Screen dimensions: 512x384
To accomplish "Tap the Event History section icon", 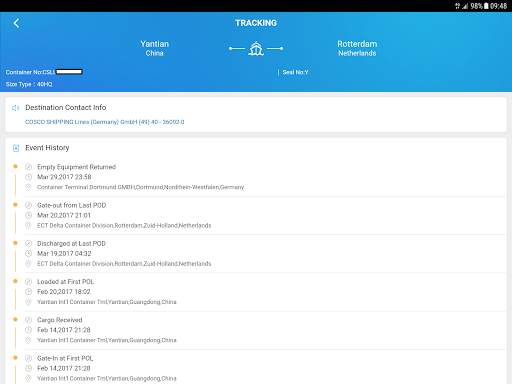I will click(16, 148).
